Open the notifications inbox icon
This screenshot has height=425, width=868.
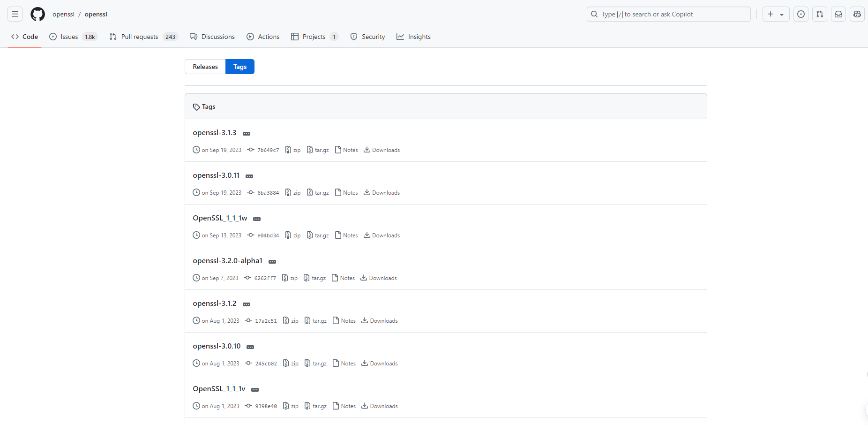pos(838,14)
